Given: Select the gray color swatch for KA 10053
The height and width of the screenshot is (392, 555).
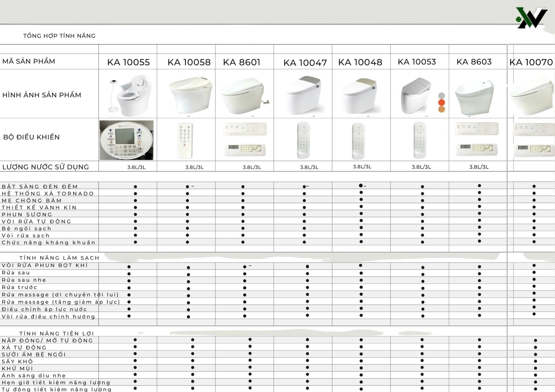Looking at the screenshot, I should 442,96.
